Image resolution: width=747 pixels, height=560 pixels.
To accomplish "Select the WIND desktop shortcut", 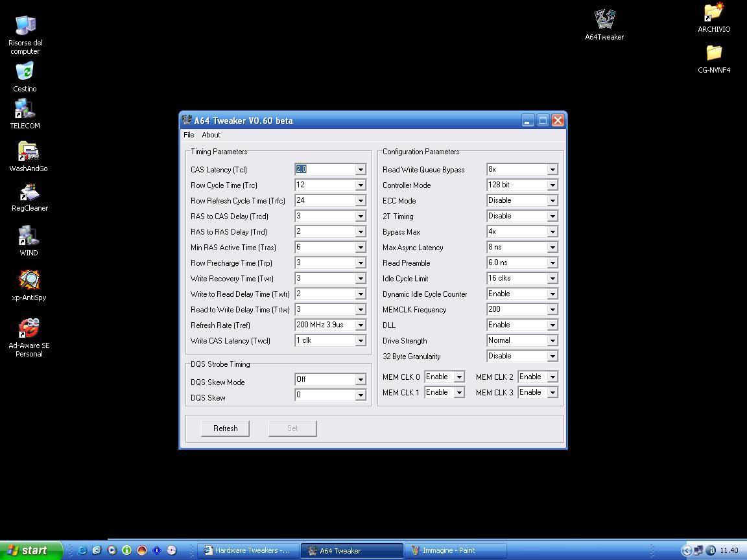I will [29, 241].
